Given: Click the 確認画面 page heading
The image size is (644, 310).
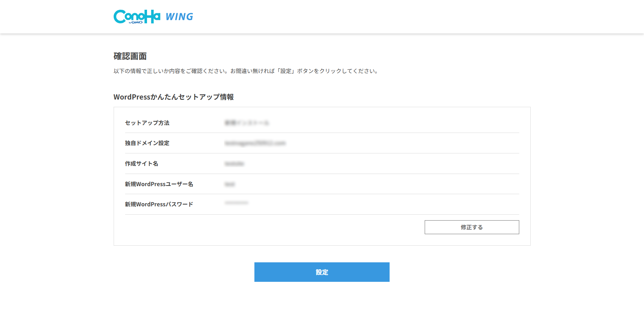Looking at the screenshot, I should (130, 56).
